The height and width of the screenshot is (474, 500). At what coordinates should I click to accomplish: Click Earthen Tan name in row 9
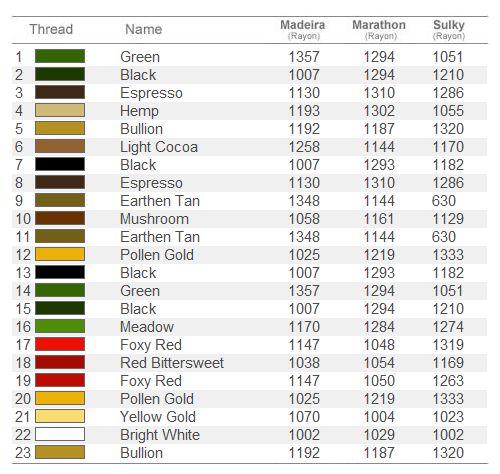tap(160, 201)
